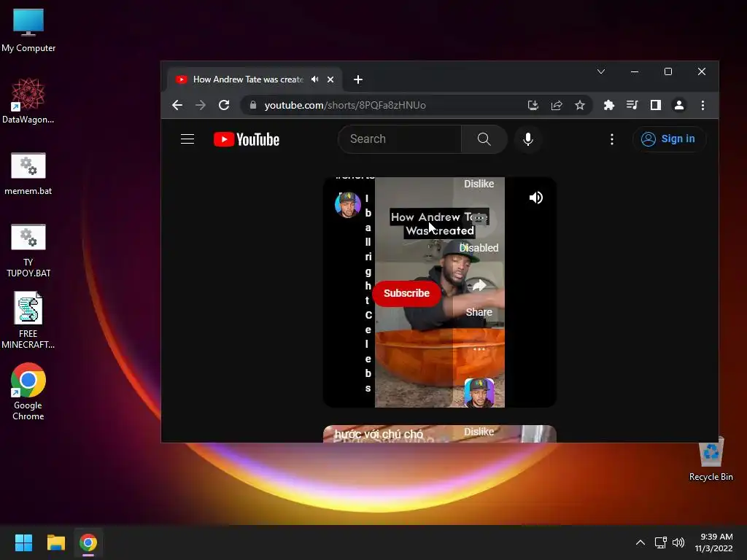Toggle the Chrome side panel
Image resolution: width=747 pixels, height=560 pixels.
tap(656, 105)
